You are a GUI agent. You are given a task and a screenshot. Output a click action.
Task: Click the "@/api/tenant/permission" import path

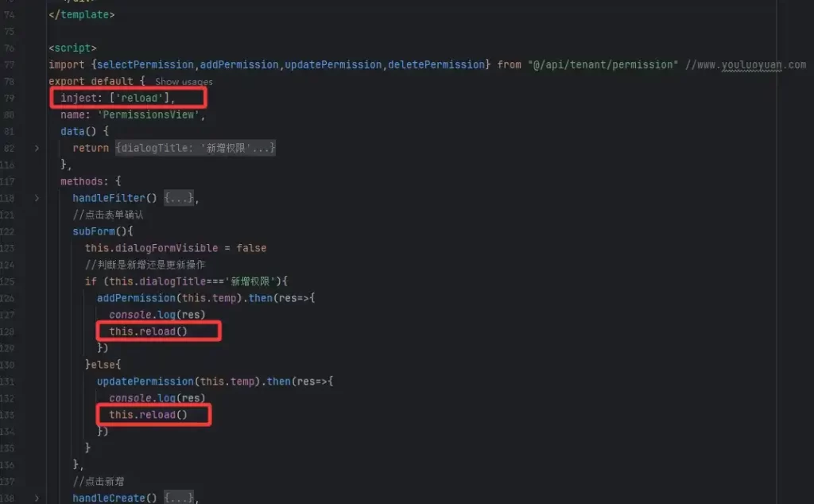[603, 65]
